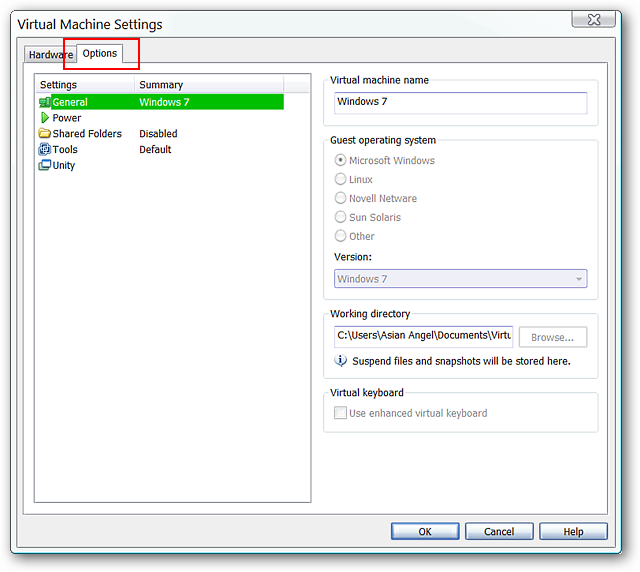Select the Linux guest OS option

[x=340, y=179]
